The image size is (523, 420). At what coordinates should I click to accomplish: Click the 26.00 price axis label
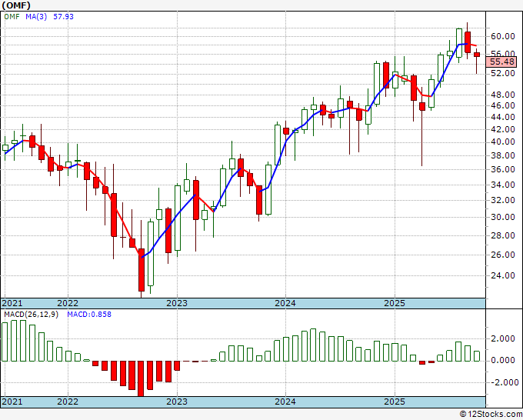503,255
